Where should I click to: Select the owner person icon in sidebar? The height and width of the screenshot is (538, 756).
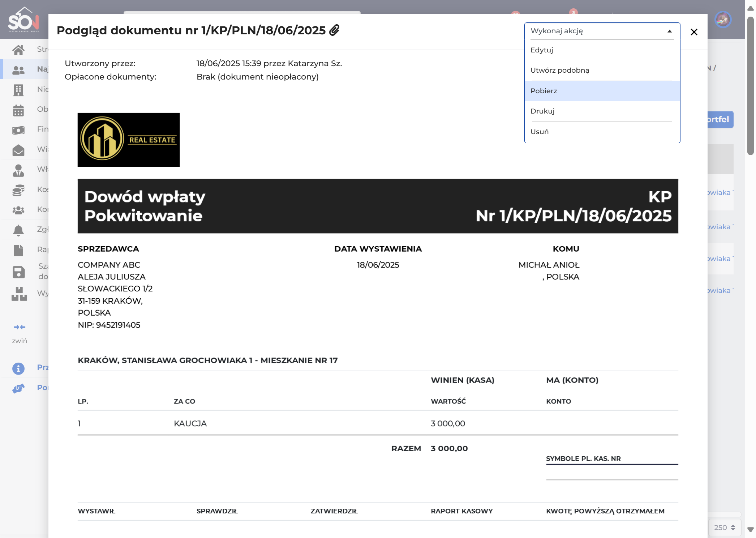[18, 170]
